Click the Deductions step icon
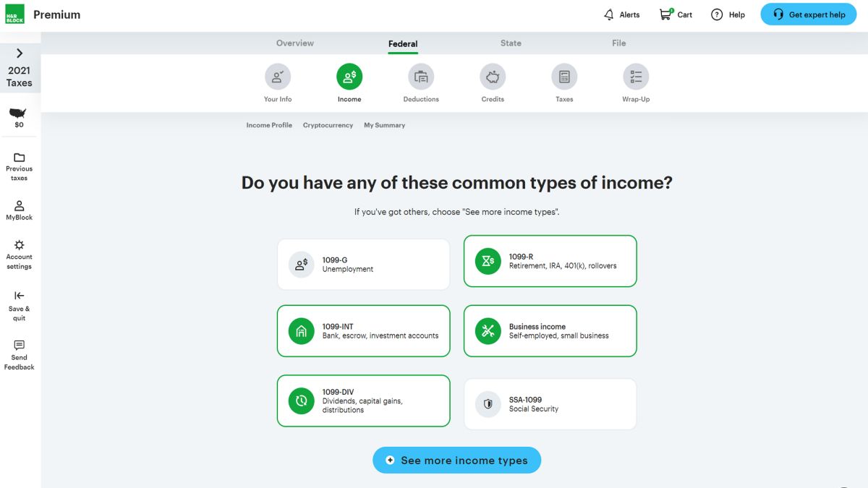This screenshot has width=868, height=488. (x=421, y=77)
